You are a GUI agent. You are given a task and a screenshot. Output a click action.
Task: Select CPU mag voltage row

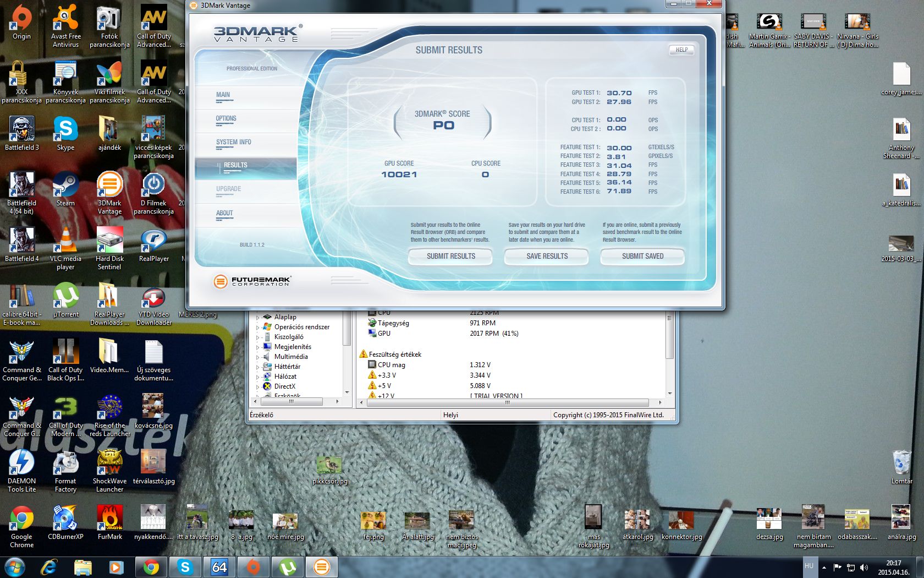click(512, 365)
